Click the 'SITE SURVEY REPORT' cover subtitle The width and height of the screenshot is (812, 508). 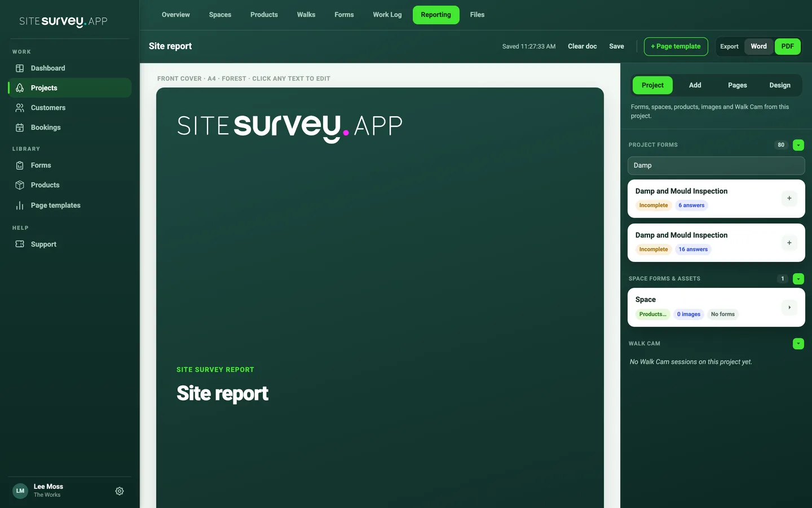(215, 370)
